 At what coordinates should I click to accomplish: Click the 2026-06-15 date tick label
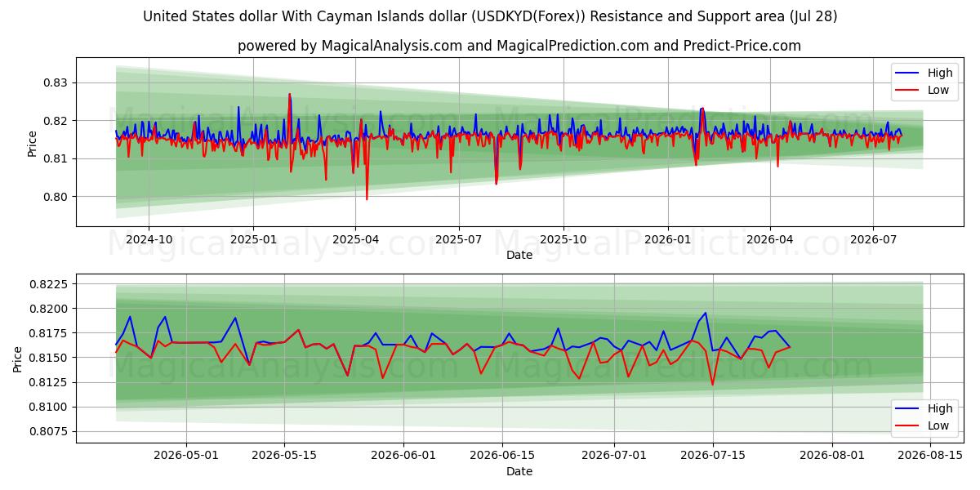(501, 456)
